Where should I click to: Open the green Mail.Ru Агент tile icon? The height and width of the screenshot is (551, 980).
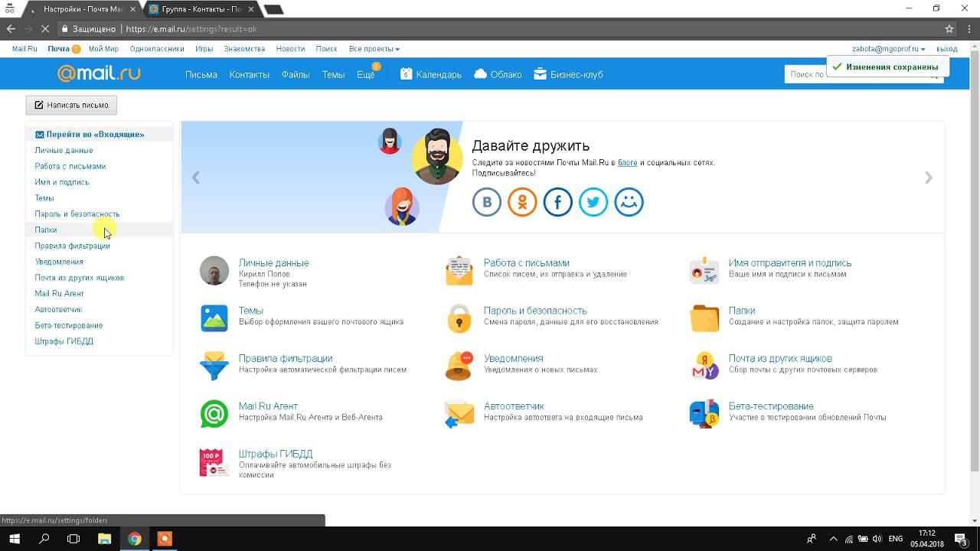(214, 414)
